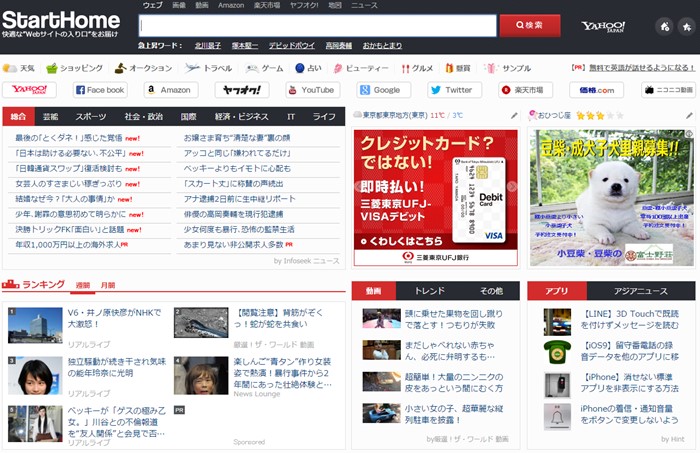Open the PR link about speaking English
Viewport: 700px width, 453px height.
[642, 68]
